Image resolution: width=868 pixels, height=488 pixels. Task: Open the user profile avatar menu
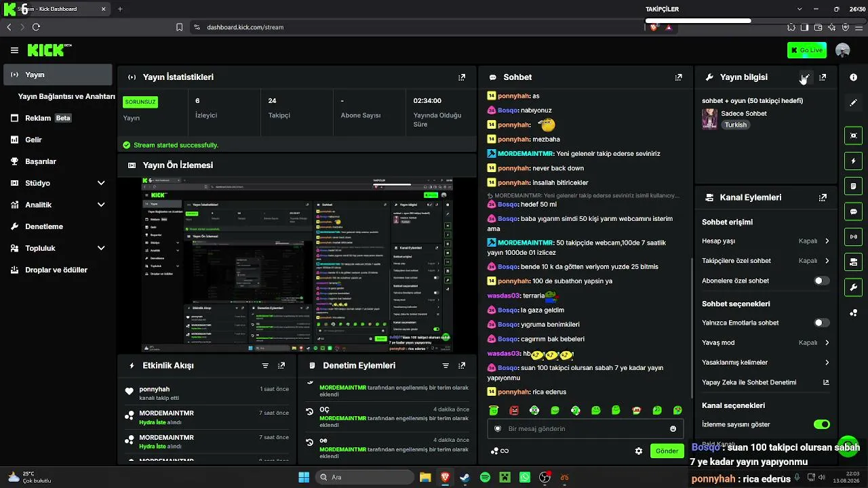coord(843,50)
